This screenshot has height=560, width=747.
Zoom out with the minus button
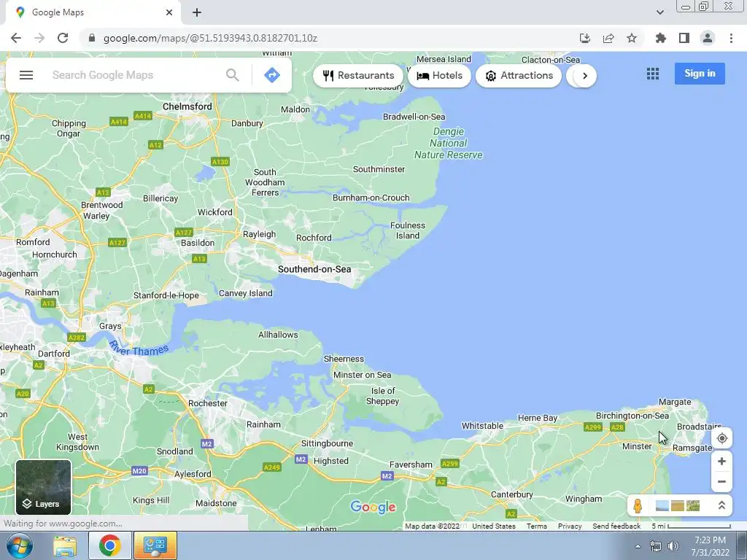(721, 481)
